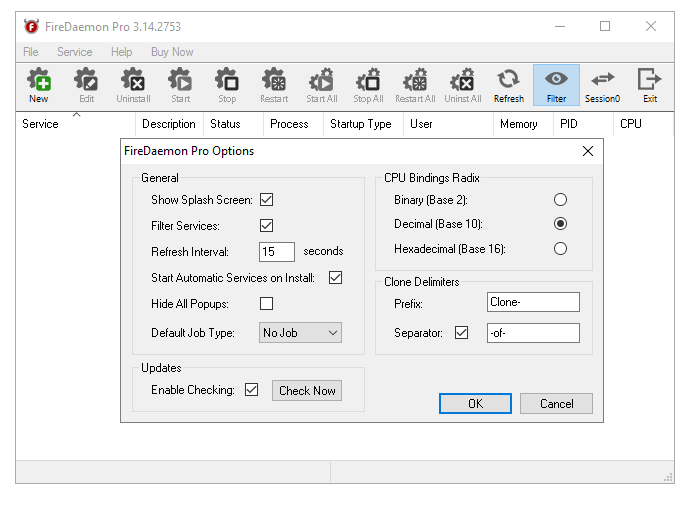Select the Decimal (Base 10) radio button
693x507 pixels.
point(560,224)
